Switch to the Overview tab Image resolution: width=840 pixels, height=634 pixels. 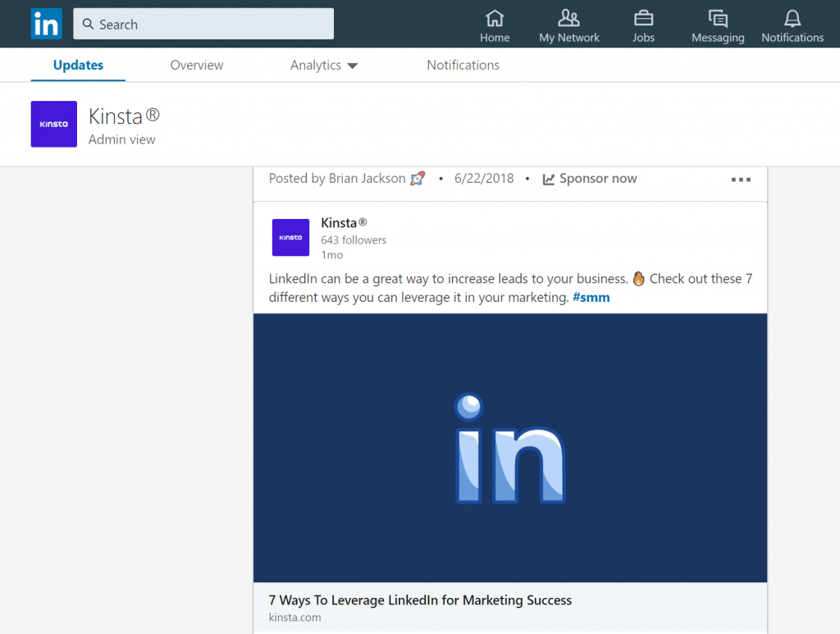(197, 65)
